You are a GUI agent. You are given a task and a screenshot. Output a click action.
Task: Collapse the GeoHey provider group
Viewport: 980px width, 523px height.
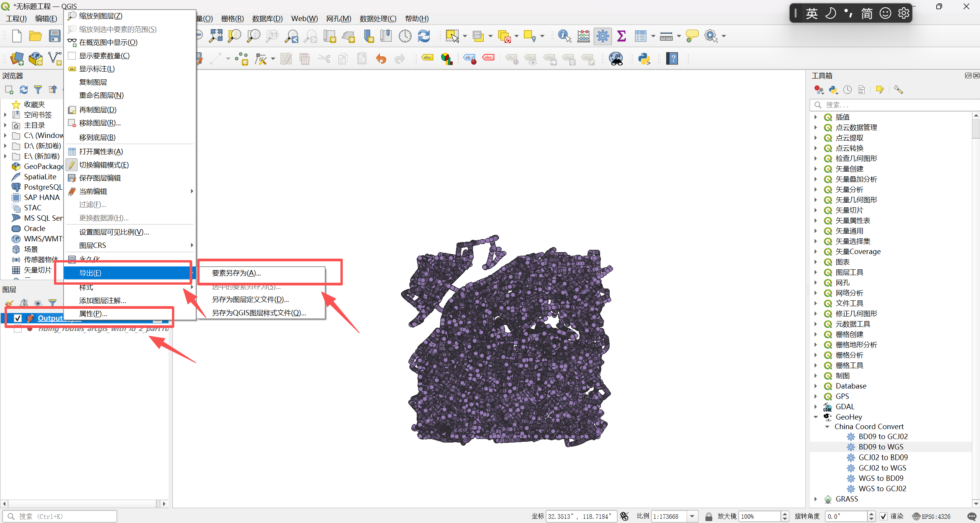pos(815,417)
